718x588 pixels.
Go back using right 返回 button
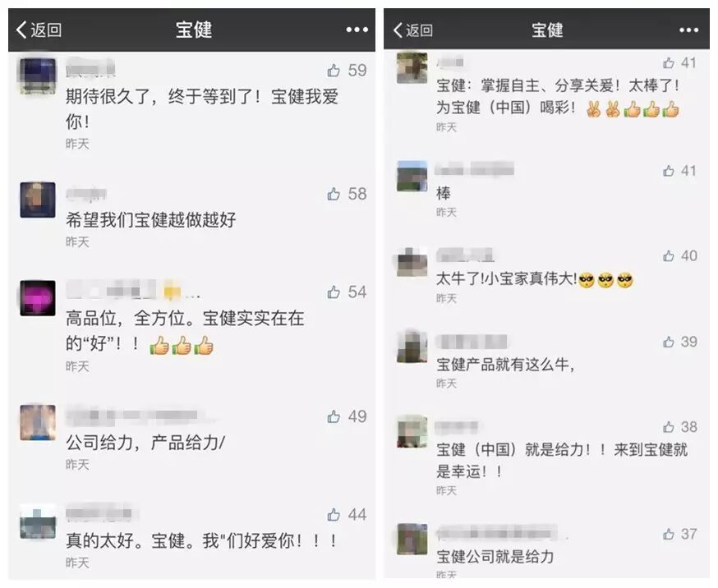point(413,30)
